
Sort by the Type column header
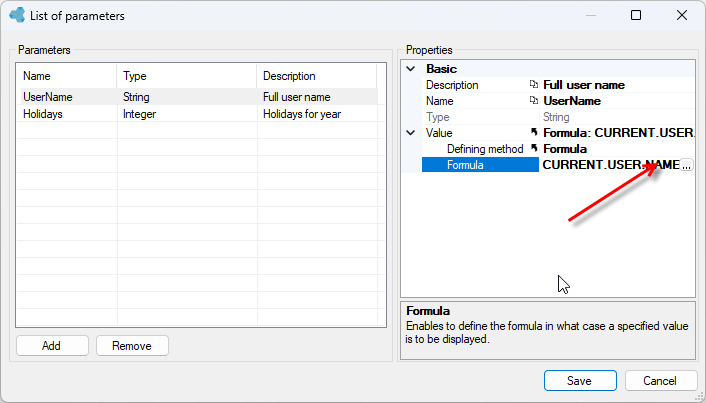(186, 76)
